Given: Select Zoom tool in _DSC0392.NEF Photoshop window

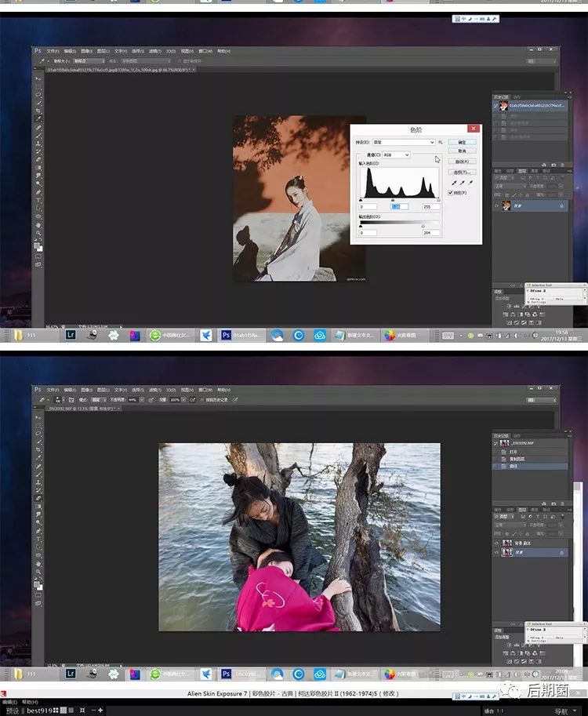Looking at the screenshot, I should pyautogui.click(x=38, y=570).
